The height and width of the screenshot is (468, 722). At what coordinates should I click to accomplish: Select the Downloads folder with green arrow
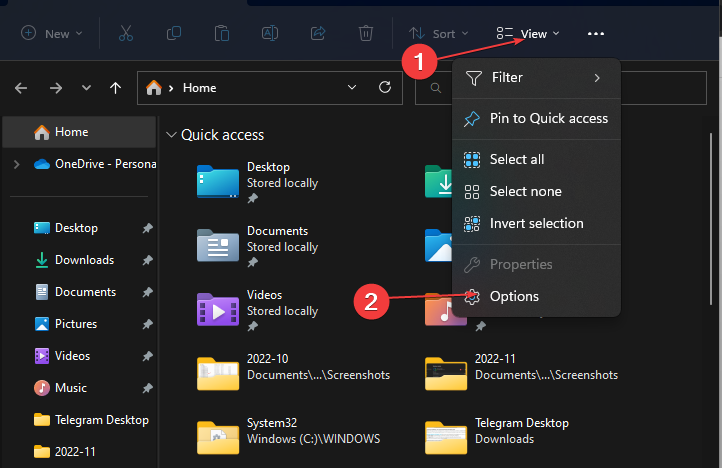[x=438, y=181]
